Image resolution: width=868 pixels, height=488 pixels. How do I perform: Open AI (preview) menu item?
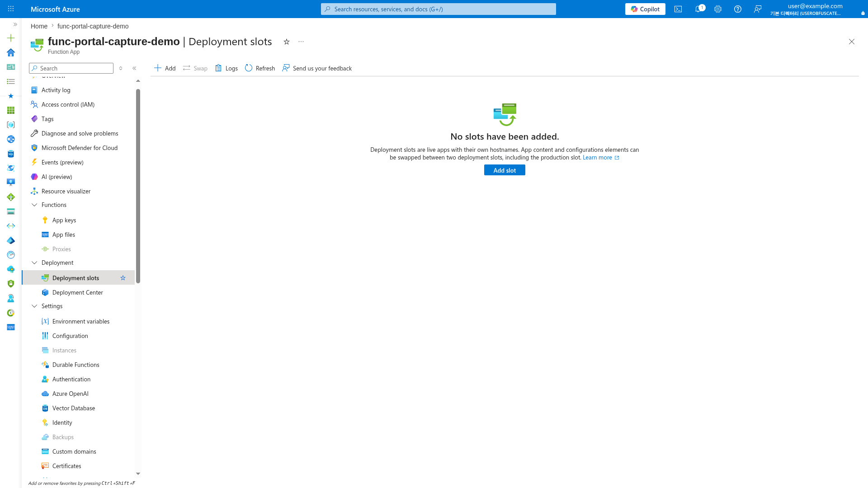pos(78,177)
